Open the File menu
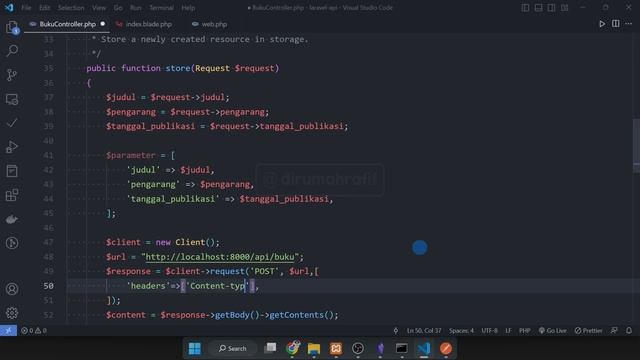 (26, 8)
